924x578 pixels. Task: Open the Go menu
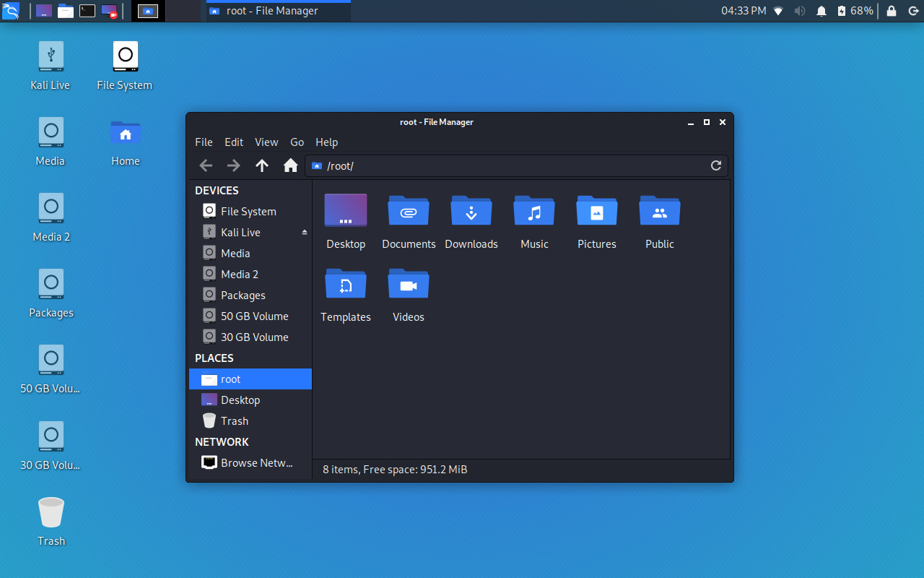[x=297, y=142]
